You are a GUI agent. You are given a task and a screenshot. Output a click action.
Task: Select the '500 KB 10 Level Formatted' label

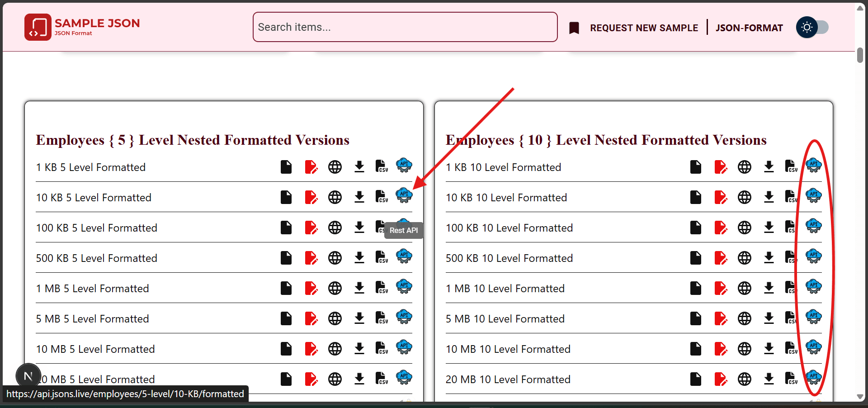pyautogui.click(x=509, y=258)
